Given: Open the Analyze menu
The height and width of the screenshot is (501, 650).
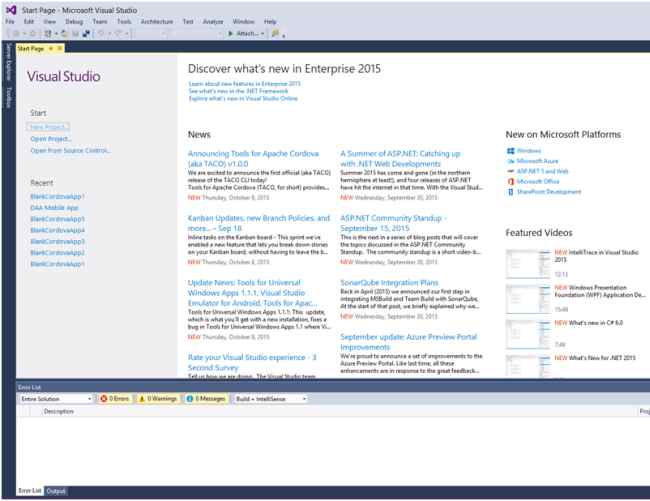Looking at the screenshot, I should 213,22.
